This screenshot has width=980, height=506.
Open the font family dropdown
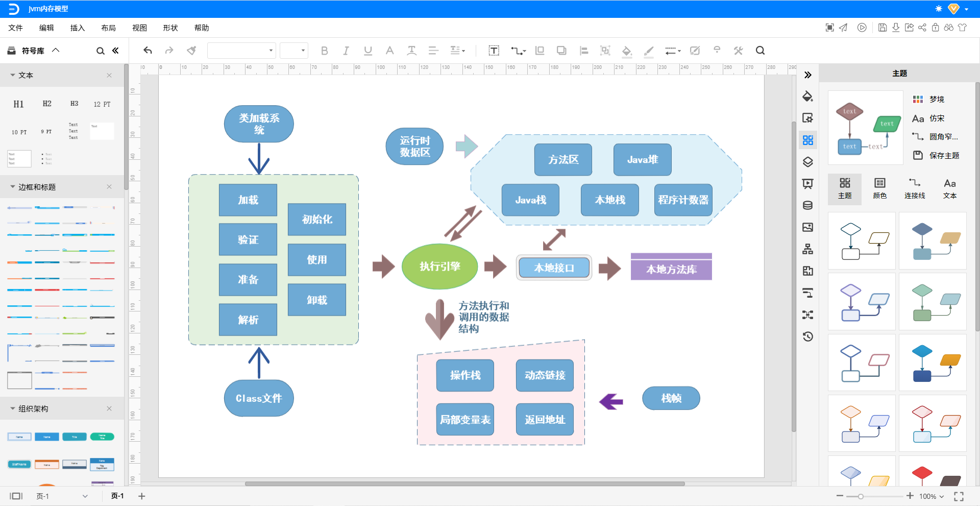(x=241, y=51)
